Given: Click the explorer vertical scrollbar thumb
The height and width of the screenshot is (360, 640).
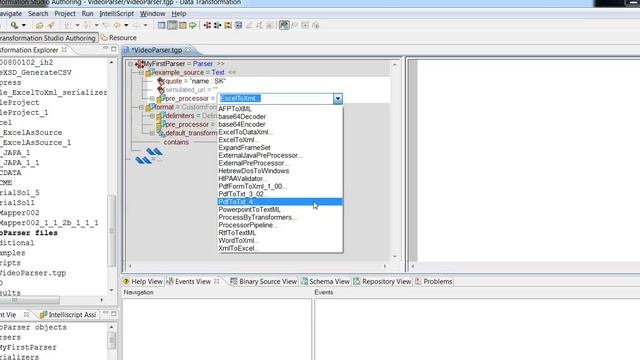Looking at the screenshot, I should [111, 231].
